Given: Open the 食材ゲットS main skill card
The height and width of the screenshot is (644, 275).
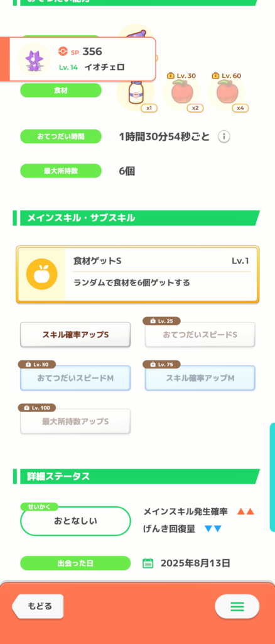Looking at the screenshot, I should click(137, 275).
